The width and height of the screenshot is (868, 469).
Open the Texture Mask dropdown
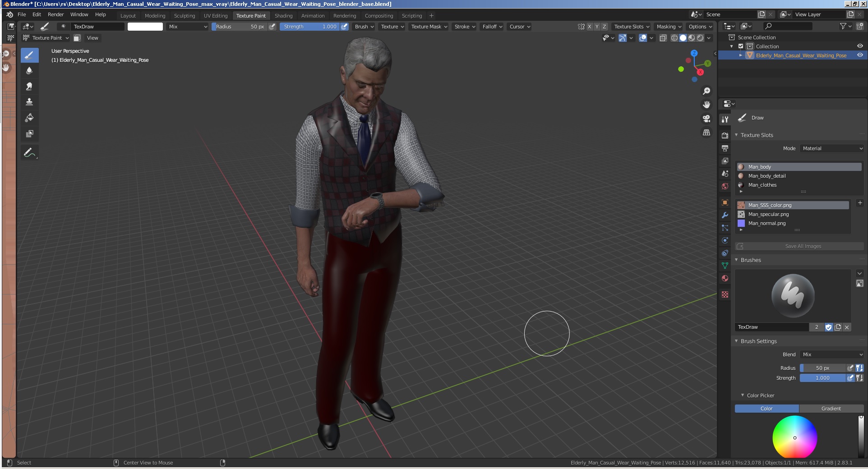[429, 27]
